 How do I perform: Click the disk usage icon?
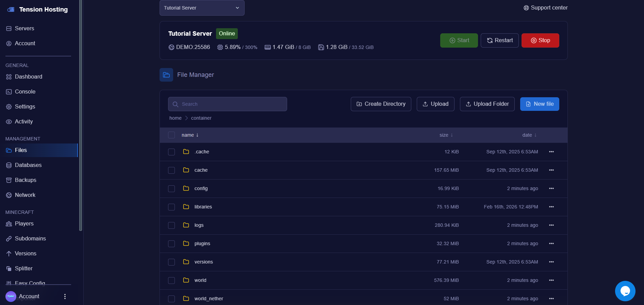click(321, 47)
